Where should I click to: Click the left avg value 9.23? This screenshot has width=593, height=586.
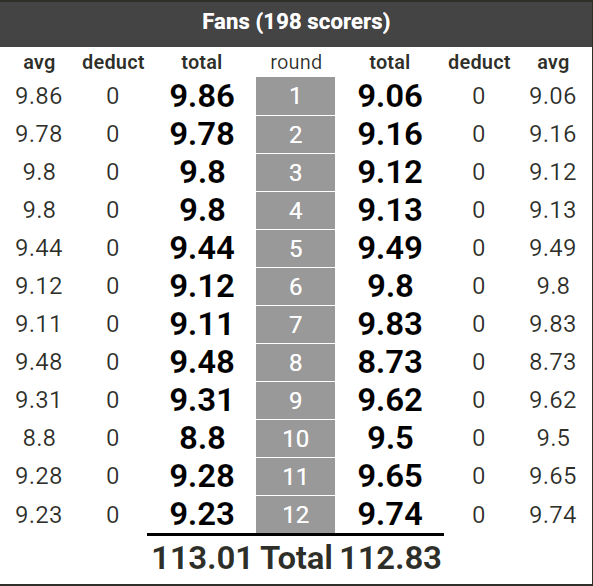point(39,515)
